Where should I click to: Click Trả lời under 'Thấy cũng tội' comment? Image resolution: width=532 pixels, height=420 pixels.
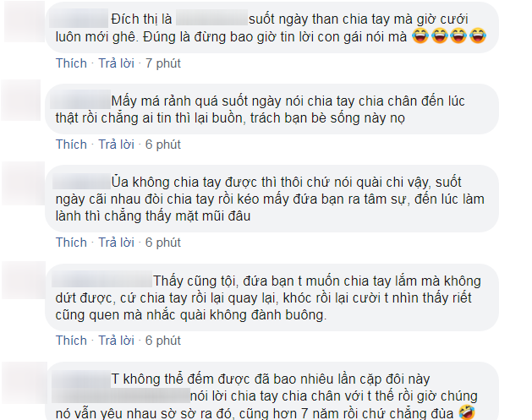coord(116,341)
